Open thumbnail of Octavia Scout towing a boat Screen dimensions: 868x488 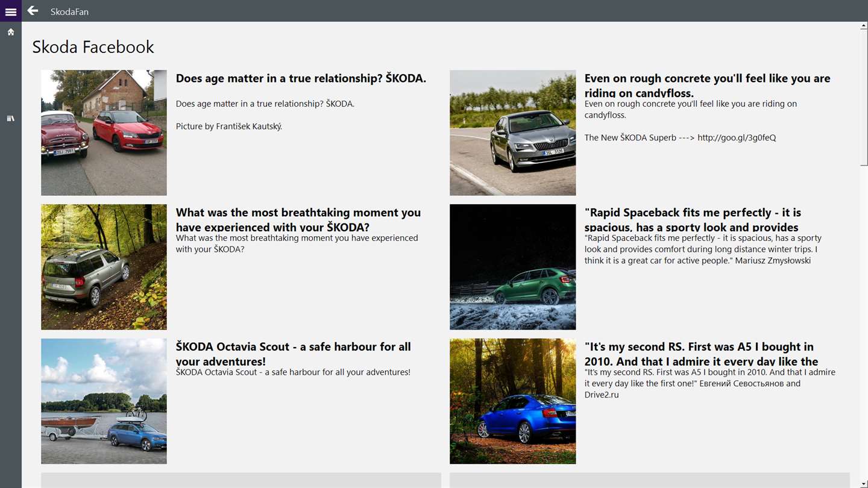click(104, 401)
